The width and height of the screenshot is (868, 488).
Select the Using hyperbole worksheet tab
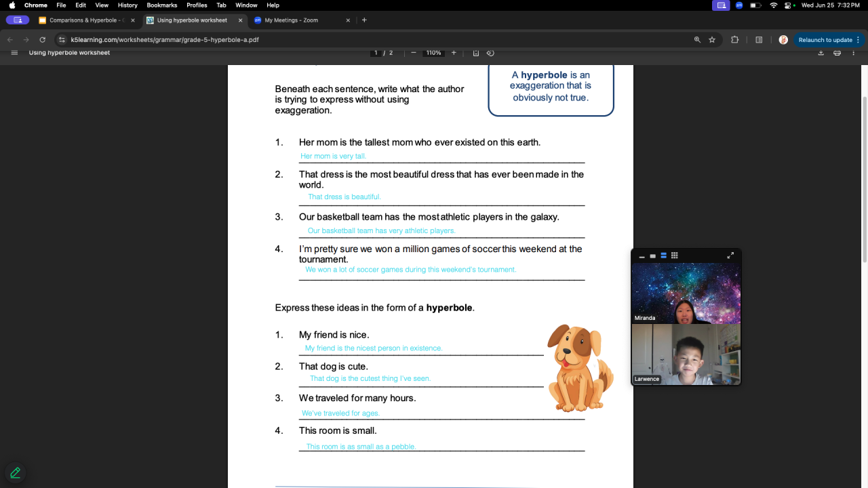coord(193,20)
